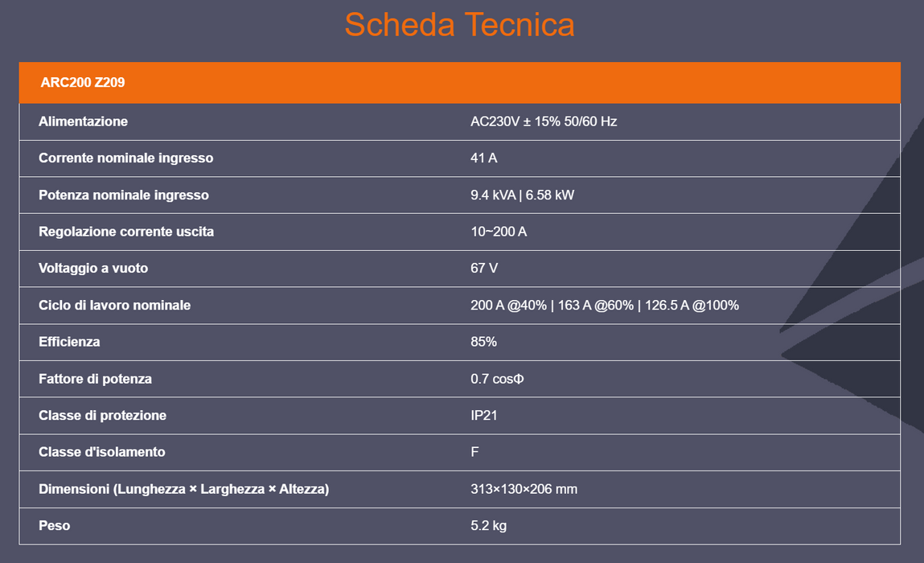Click the 313×130×206 mm dimensions value

coord(524,489)
